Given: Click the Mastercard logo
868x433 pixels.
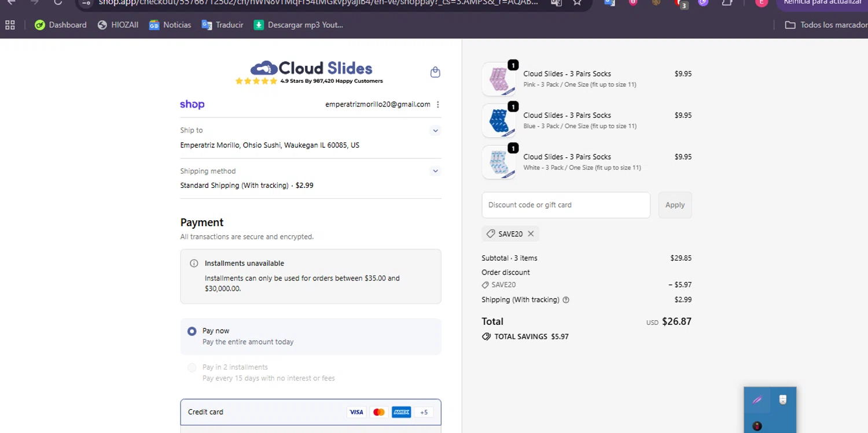Looking at the screenshot, I should coord(379,412).
